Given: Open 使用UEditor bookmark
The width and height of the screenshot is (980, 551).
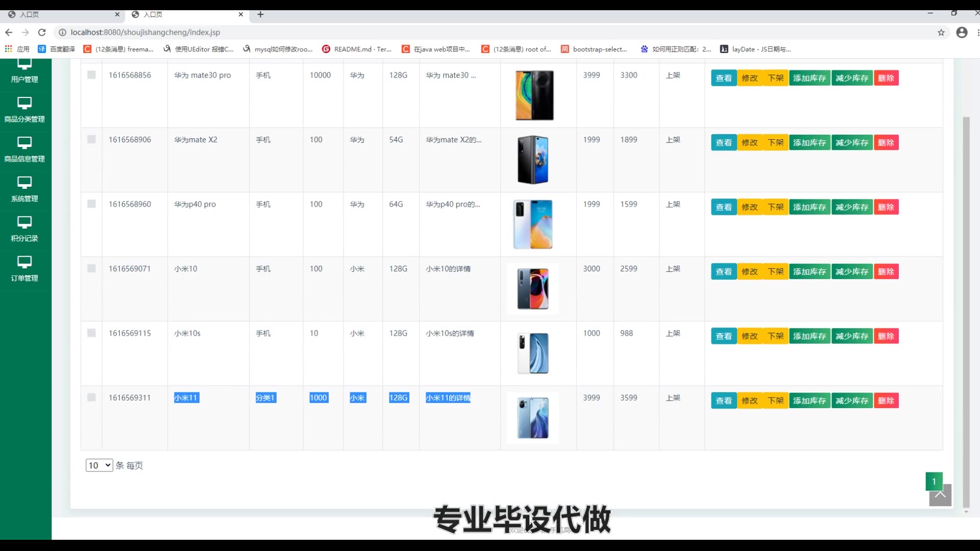Looking at the screenshot, I should 199,49.
